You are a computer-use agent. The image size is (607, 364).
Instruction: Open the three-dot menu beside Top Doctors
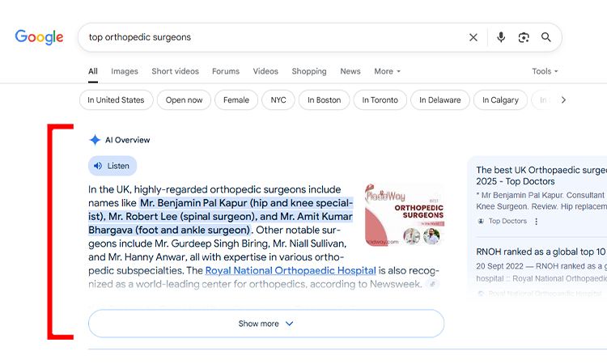tap(536, 222)
